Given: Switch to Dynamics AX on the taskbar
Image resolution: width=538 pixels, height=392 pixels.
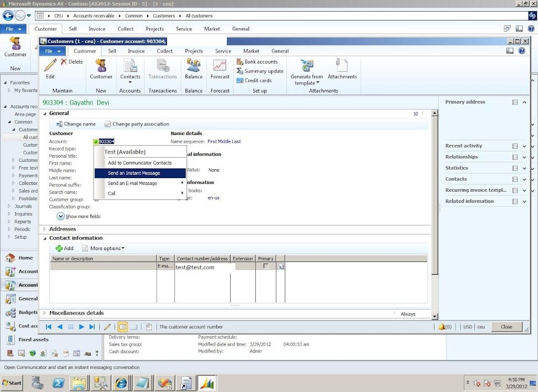Looking at the screenshot, I should coord(207,383).
